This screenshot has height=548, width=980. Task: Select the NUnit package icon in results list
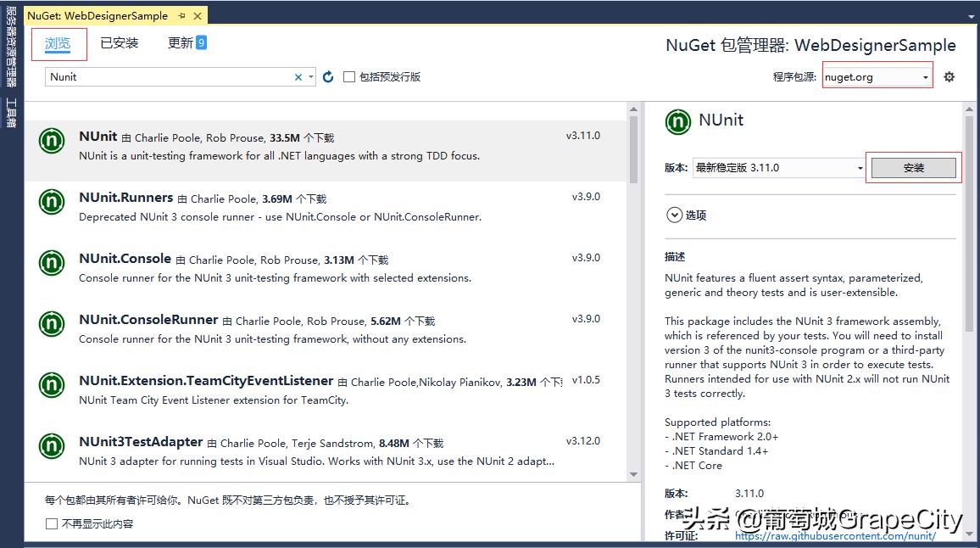(x=52, y=141)
